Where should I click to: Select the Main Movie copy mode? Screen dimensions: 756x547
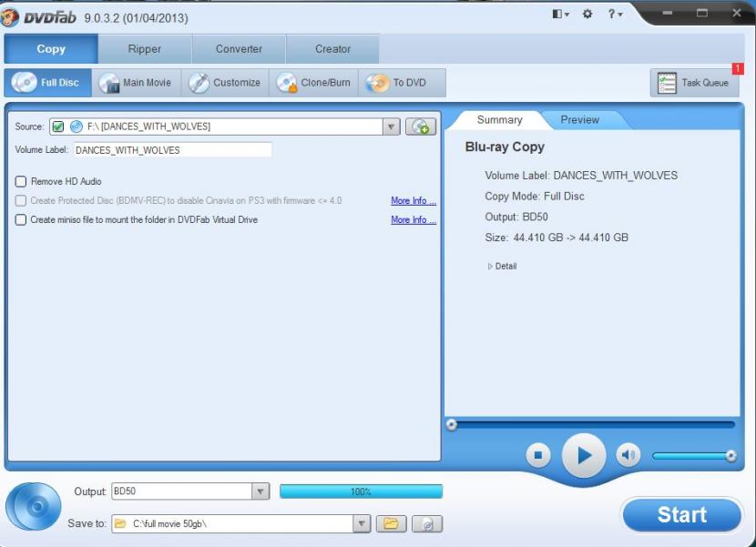pos(136,83)
